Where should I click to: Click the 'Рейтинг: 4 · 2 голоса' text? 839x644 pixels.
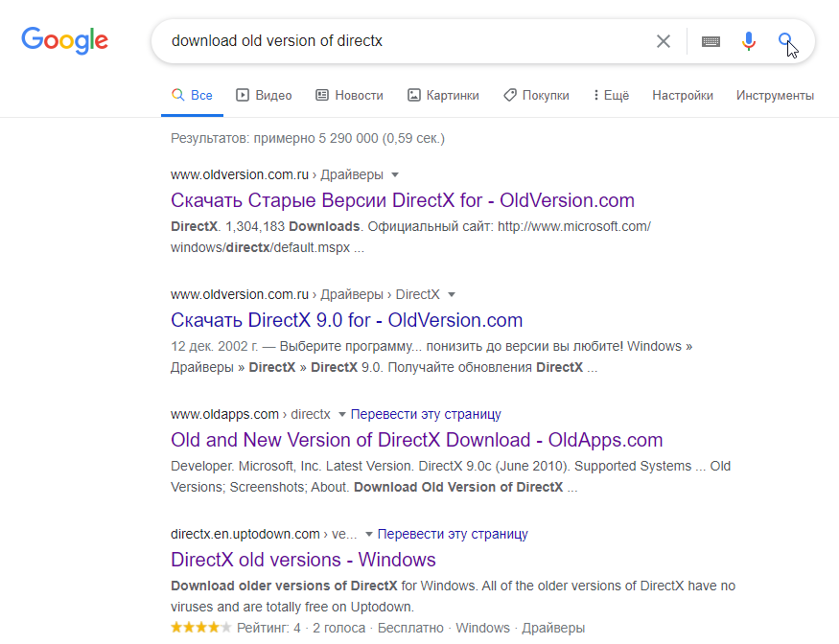[x=301, y=628]
